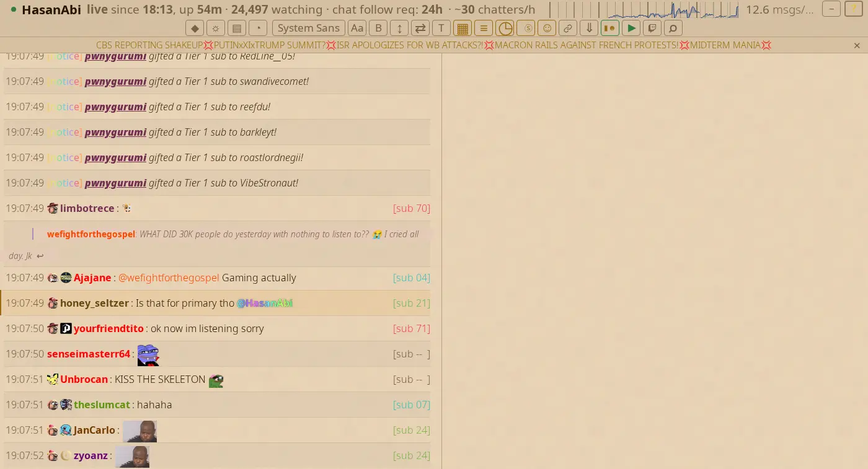Click the vertical up-down arrow spacing button
Screen dimensions: 868x469
click(399, 28)
